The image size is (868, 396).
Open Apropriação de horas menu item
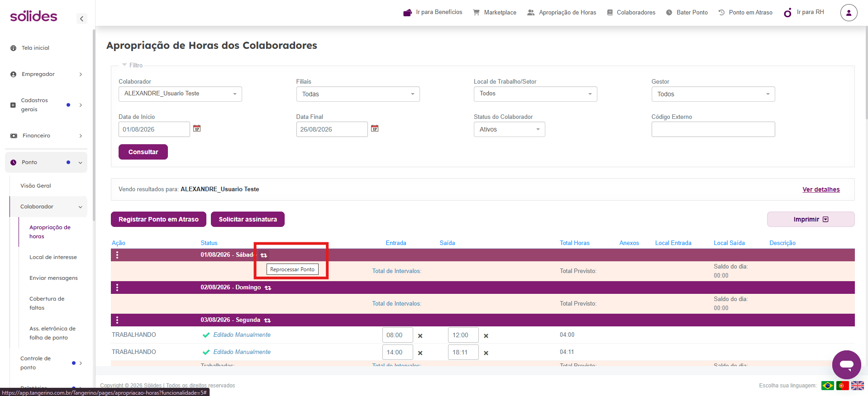[50, 232]
